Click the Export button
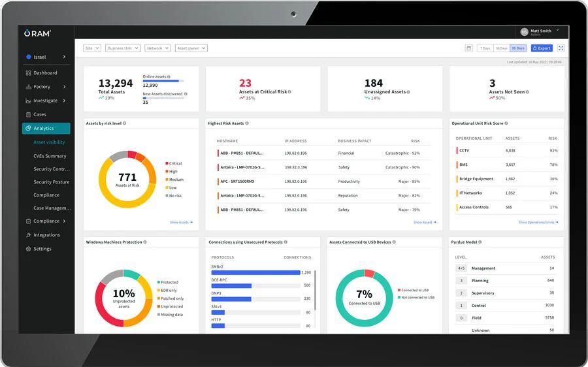Viewport: 588px width, 367px height. tap(542, 48)
